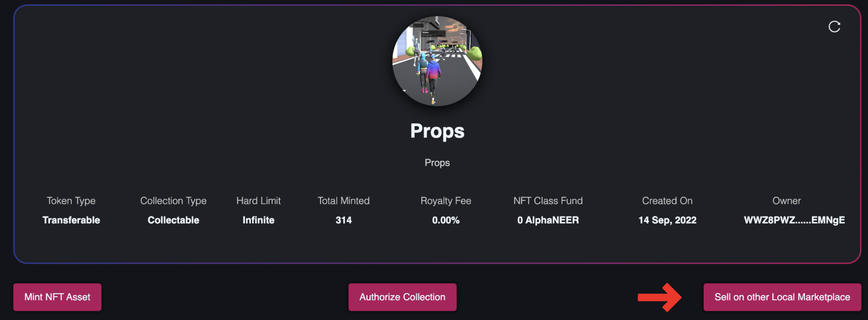Screen dimensions: 868x320
Task: Click the Infinite hard limit value
Action: coord(258,220)
